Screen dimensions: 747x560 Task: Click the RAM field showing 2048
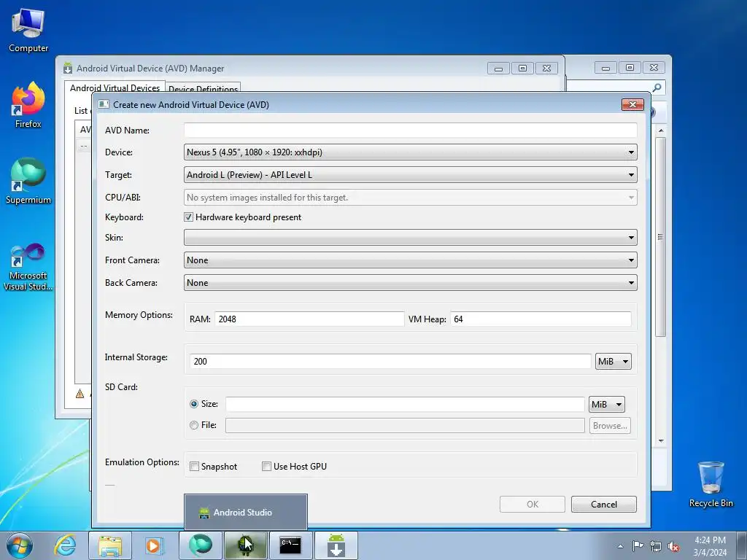[x=309, y=319]
